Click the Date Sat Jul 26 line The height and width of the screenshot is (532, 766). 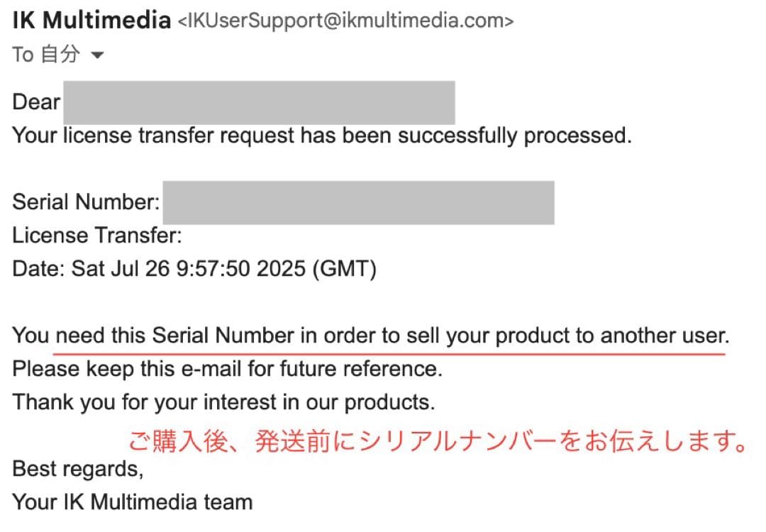193,270
